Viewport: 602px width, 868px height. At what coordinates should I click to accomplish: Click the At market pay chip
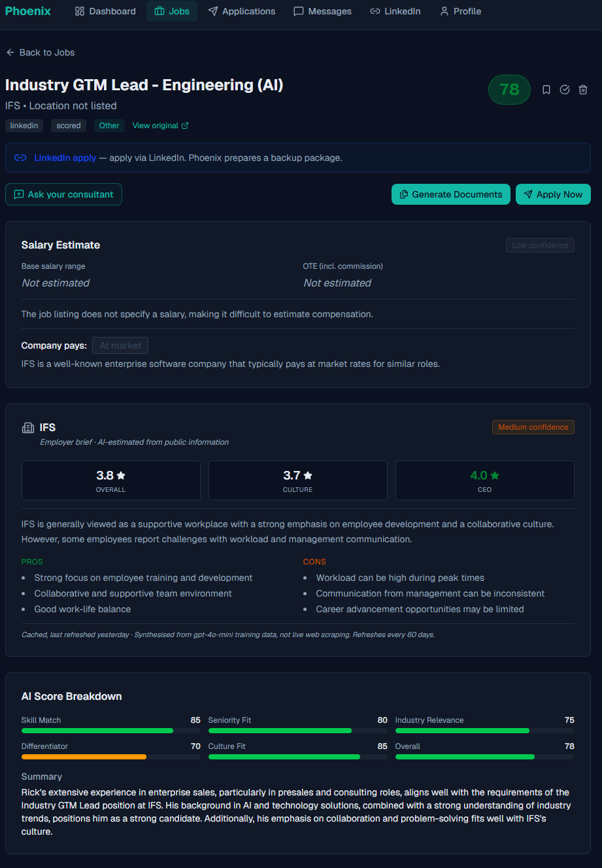tap(120, 345)
